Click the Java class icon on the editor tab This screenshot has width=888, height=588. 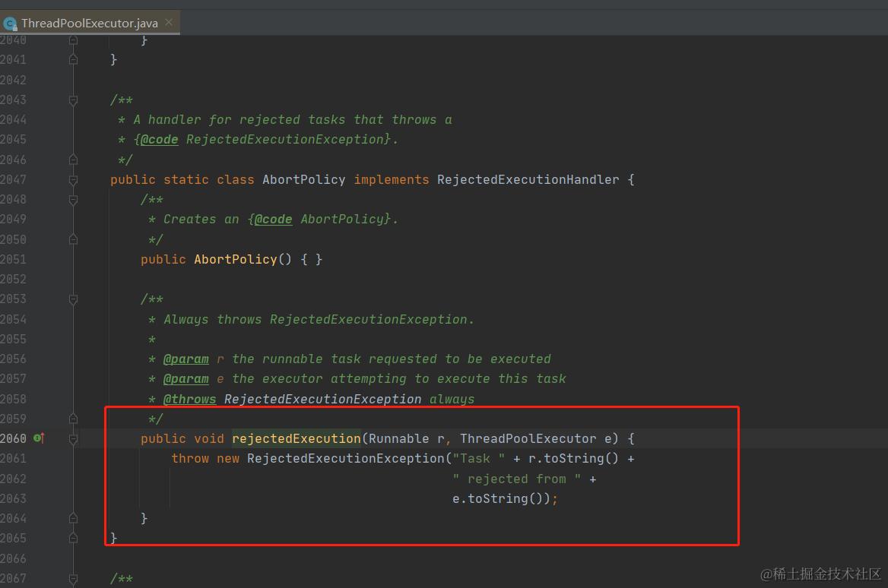pyautogui.click(x=10, y=24)
